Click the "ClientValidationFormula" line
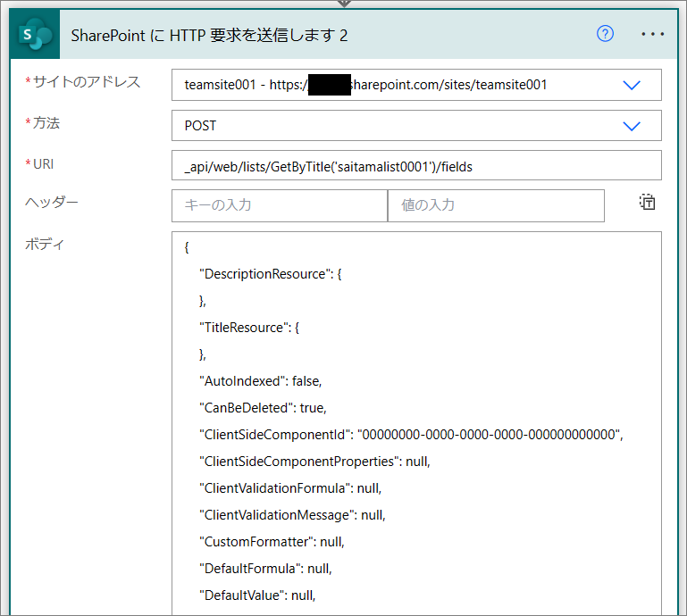 click(290, 488)
